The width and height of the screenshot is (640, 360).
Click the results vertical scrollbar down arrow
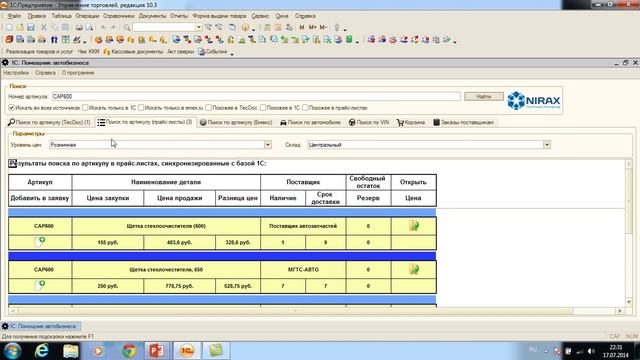(x=629, y=302)
